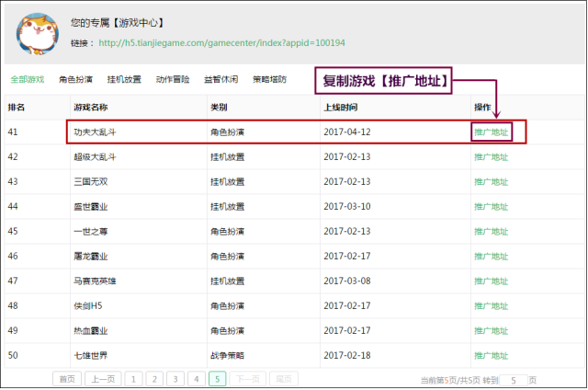The height and width of the screenshot is (390, 588).
Task: Go to previous page with 上一页
Action: (x=103, y=379)
